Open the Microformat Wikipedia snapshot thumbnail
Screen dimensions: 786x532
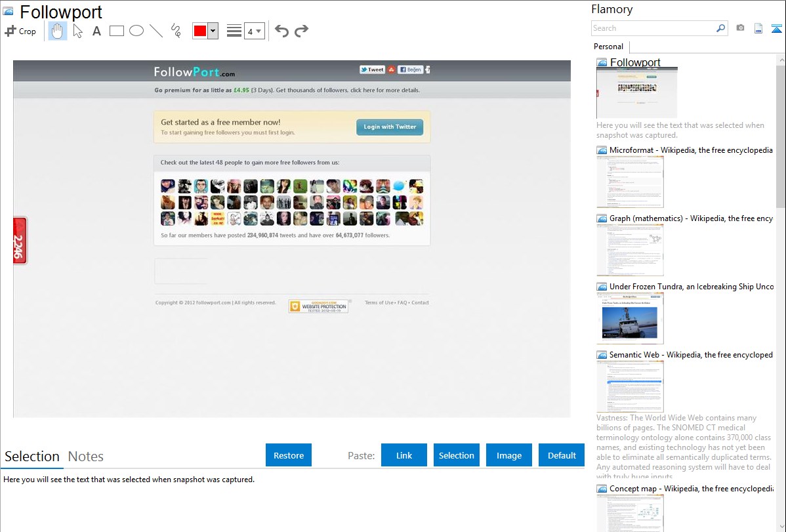pos(630,182)
